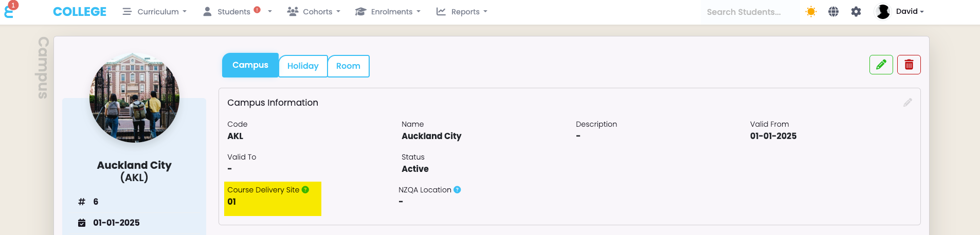This screenshot has height=235, width=980.
Task: Open the David user dropdown
Action: pyautogui.click(x=910, y=11)
